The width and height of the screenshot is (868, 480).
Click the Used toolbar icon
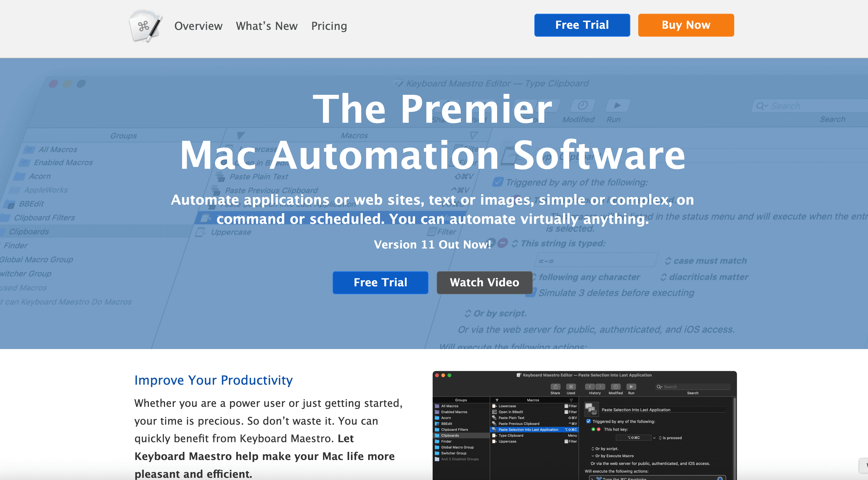click(x=571, y=387)
